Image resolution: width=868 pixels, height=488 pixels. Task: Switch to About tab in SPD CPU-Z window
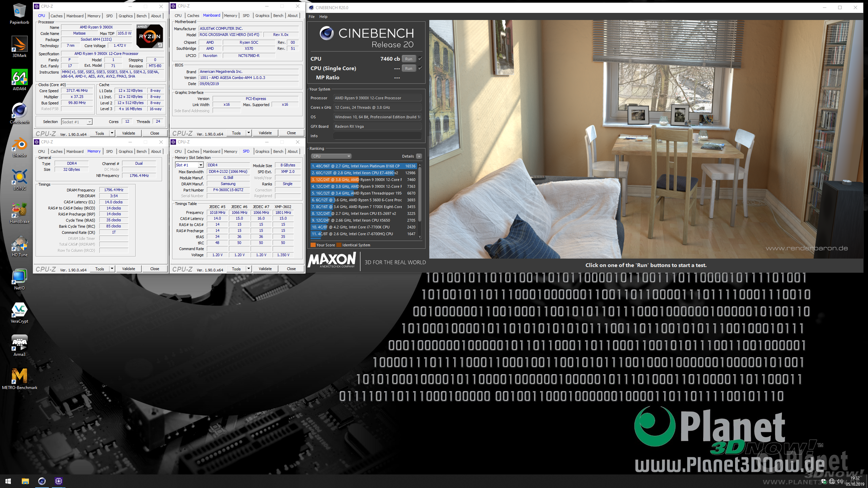click(293, 151)
